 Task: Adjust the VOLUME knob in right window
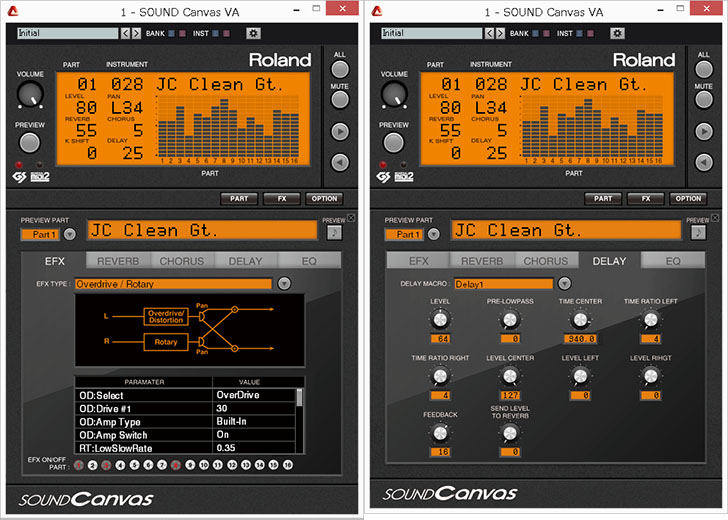click(x=395, y=94)
